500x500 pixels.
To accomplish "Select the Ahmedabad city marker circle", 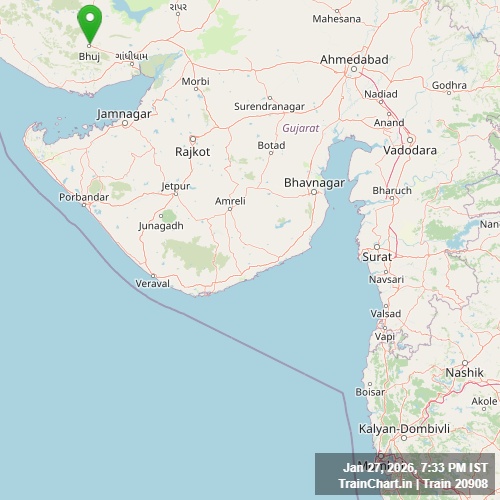I will click(354, 69).
